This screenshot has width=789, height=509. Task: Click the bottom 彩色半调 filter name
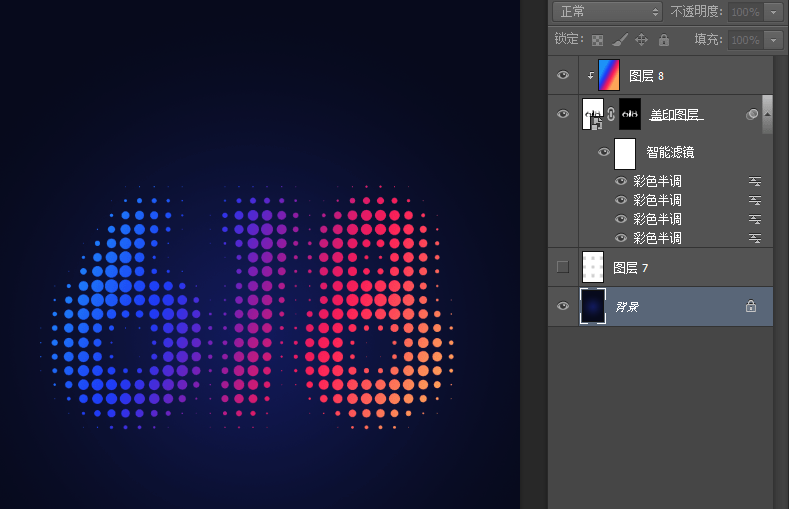click(x=657, y=238)
